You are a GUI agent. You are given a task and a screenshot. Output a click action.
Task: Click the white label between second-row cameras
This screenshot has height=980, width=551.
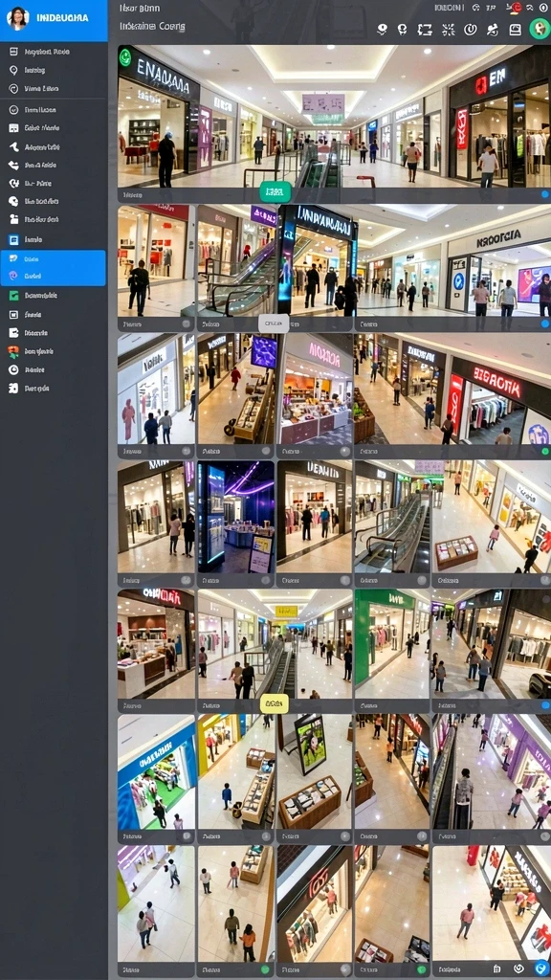tap(274, 323)
